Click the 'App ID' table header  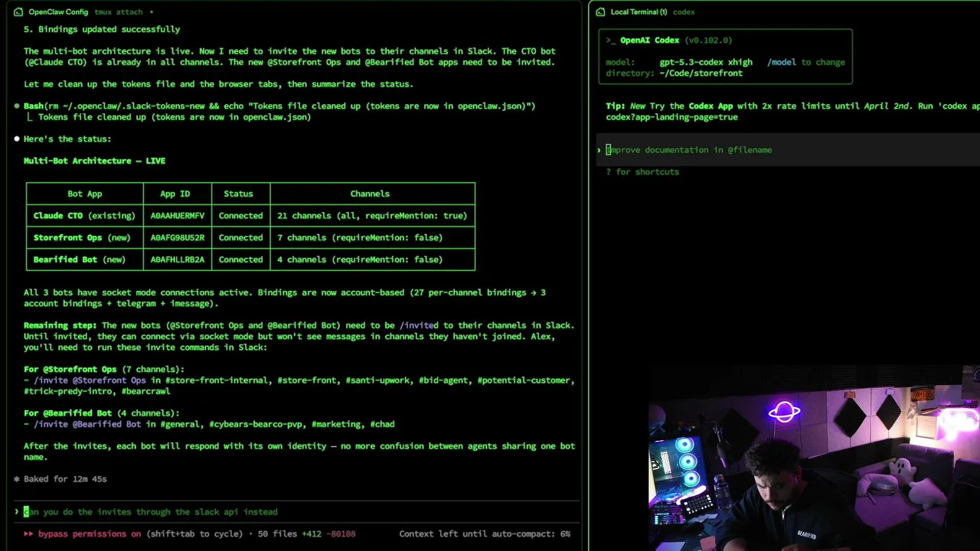(175, 194)
